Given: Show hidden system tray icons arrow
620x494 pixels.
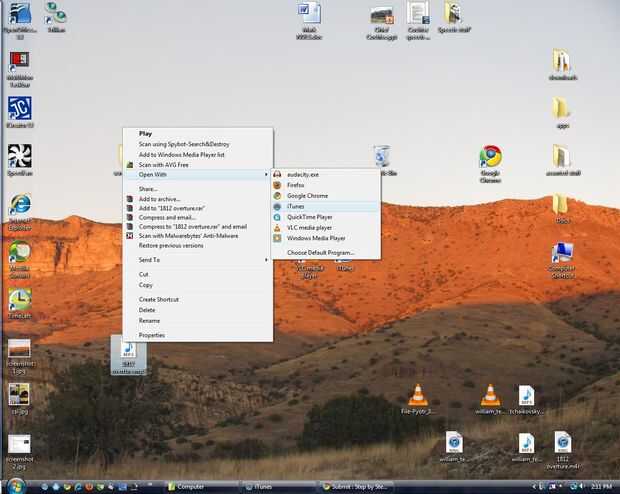Looking at the screenshot, I should [534, 486].
